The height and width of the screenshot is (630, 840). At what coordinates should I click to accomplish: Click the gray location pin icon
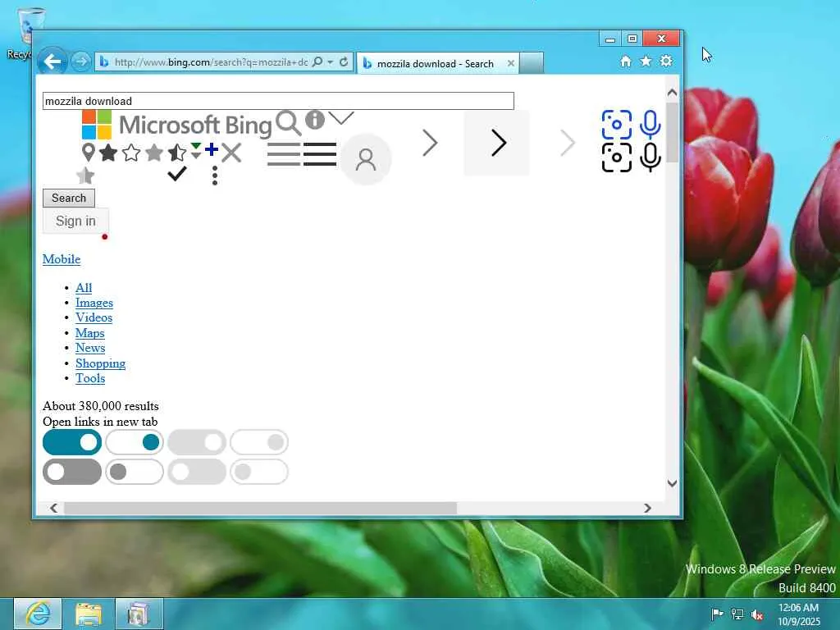pyautogui.click(x=89, y=153)
